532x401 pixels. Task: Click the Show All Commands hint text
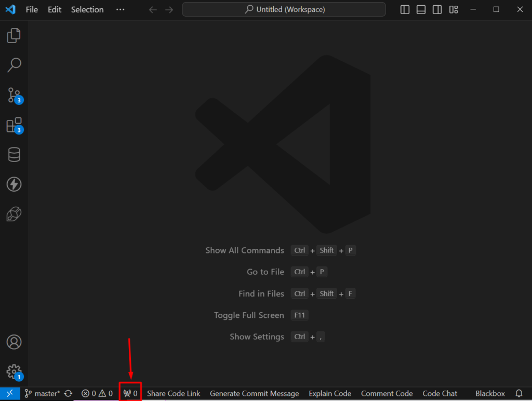point(245,250)
